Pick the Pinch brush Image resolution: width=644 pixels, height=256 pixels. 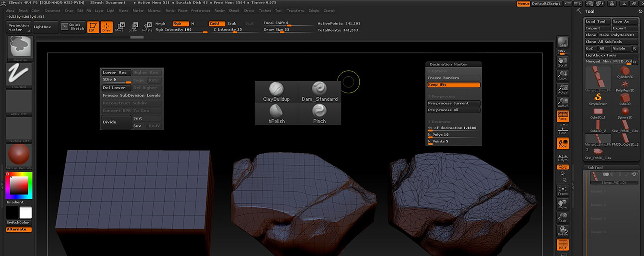point(319,114)
